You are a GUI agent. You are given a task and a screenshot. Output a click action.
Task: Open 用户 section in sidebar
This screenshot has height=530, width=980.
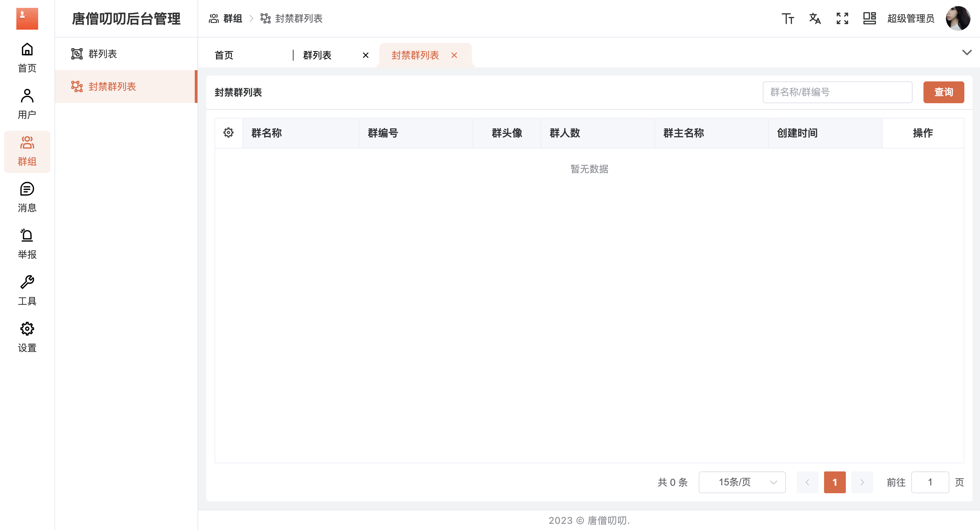(27, 104)
